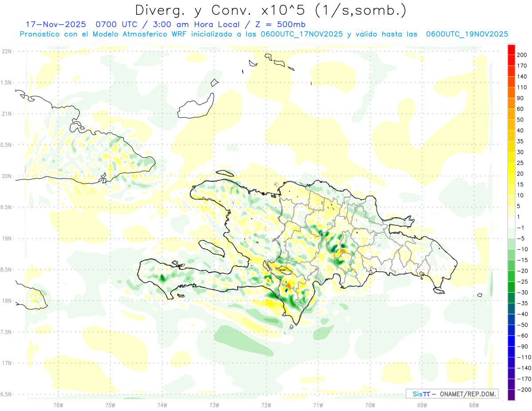The image size is (532, 411).
Task: Click the "-170" colorbar label
Action: (x=524, y=379)
